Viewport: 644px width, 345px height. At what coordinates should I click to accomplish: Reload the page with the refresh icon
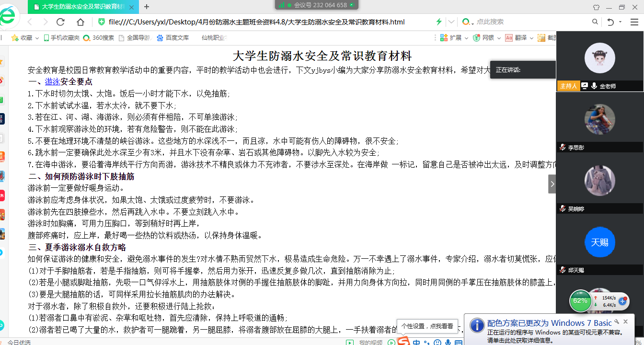tap(60, 22)
